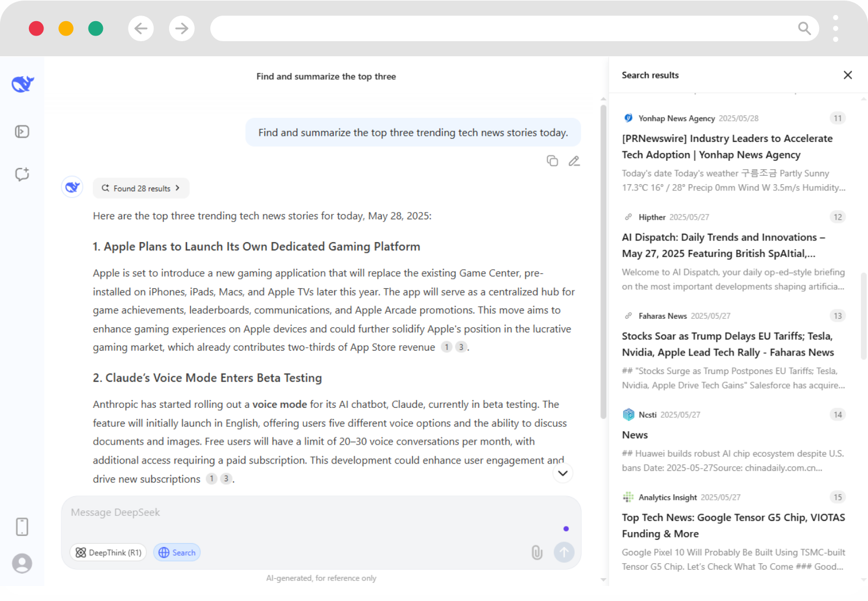Open the mobile app phone icon

pyautogui.click(x=22, y=526)
